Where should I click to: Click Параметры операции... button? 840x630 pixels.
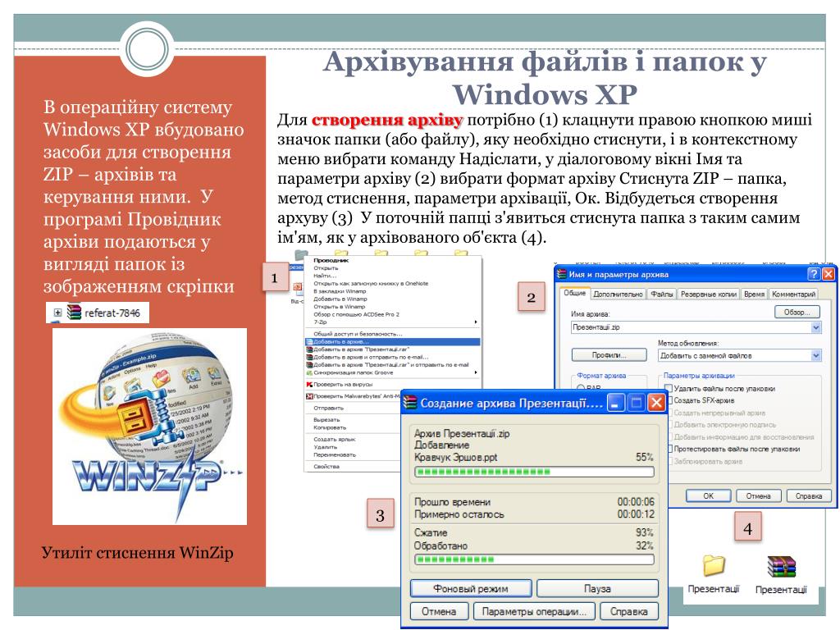534,611
